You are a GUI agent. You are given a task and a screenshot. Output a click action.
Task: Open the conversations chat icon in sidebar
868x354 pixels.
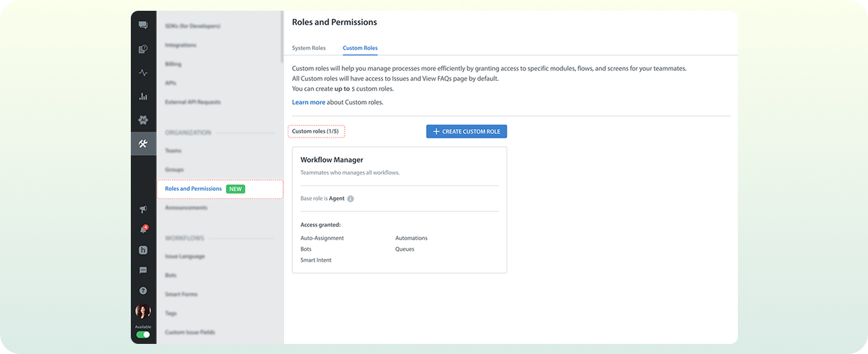pyautogui.click(x=143, y=26)
